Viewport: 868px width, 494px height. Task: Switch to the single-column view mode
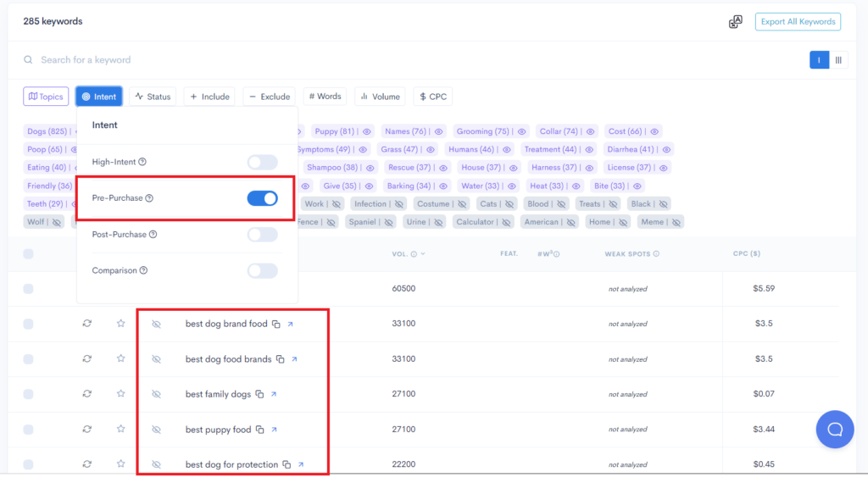(818, 60)
